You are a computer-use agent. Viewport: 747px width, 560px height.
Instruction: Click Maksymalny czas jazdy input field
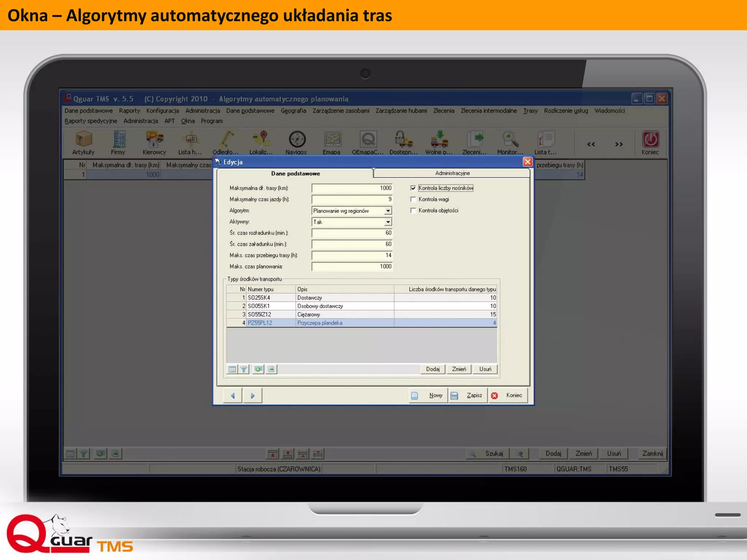pyautogui.click(x=352, y=199)
